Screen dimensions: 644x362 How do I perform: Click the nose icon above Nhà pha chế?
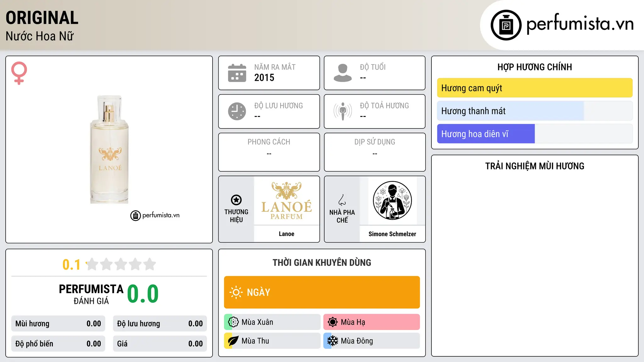tap(342, 200)
